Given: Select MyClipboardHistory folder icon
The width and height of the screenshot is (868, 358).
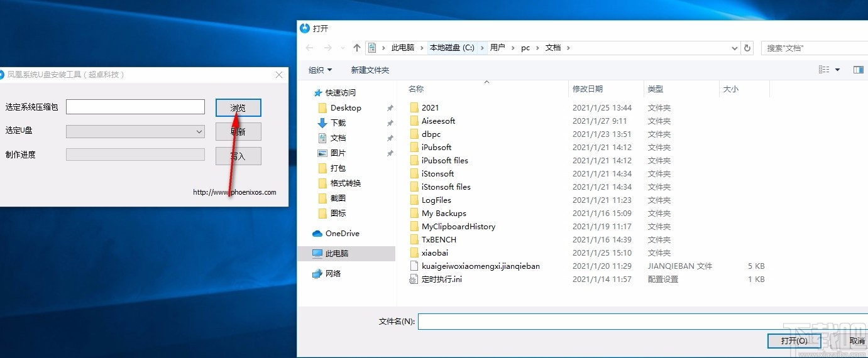Looking at the screenshot, I should 414,227.
